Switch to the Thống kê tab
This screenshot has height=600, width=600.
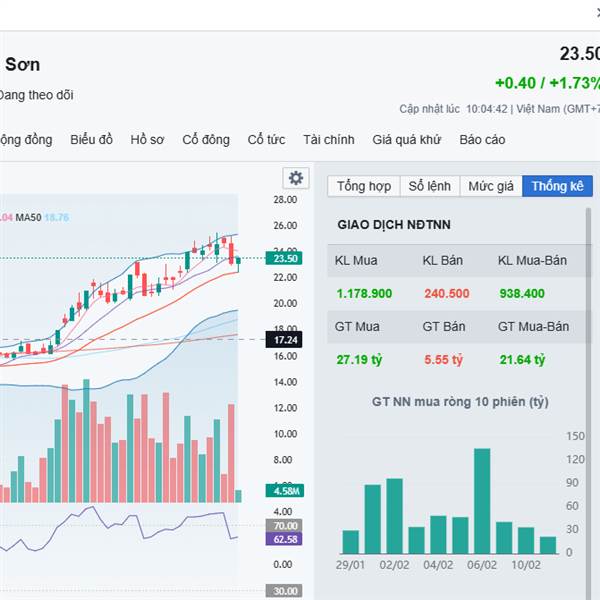[x=557, y=186]
